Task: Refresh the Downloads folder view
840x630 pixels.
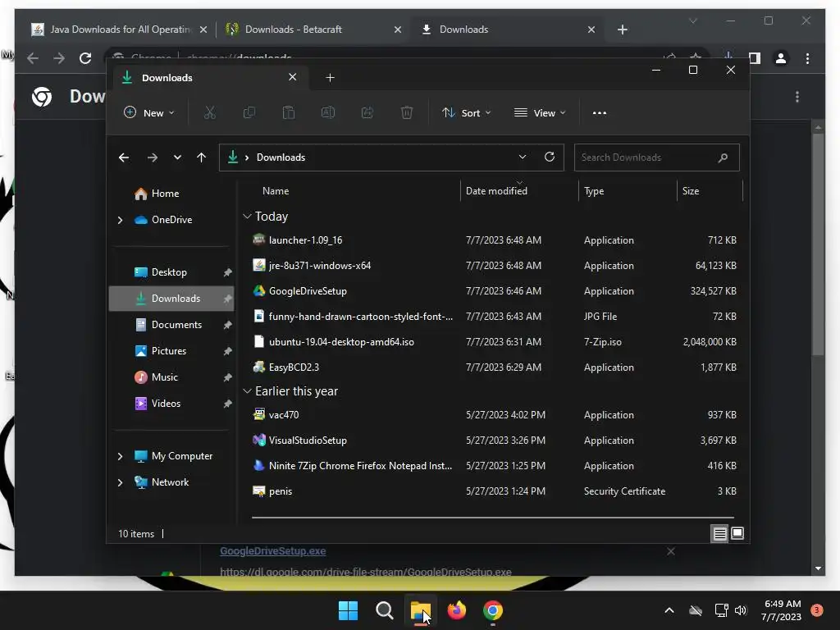Action: coord(549,157)
